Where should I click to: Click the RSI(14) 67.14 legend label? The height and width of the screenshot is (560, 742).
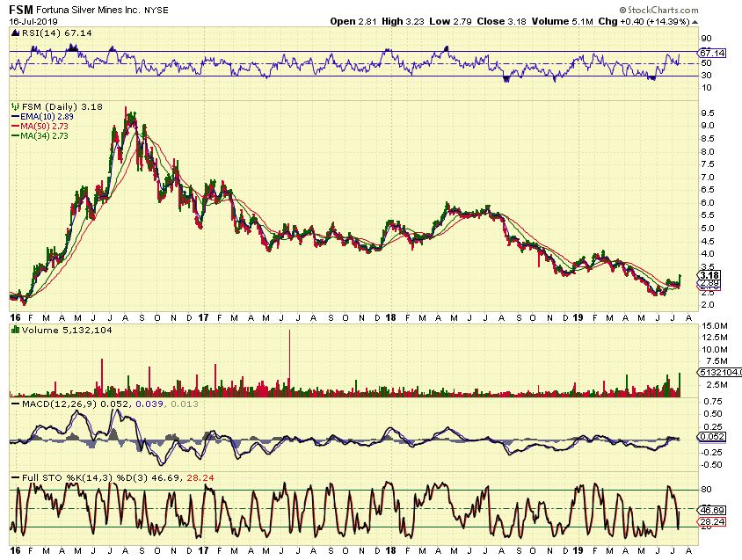[57, 33]
